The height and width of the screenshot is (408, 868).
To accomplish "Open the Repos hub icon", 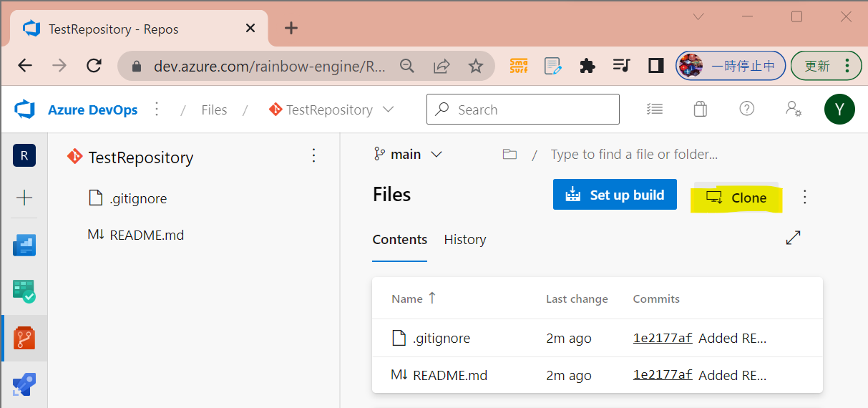I will click(24, 338).
